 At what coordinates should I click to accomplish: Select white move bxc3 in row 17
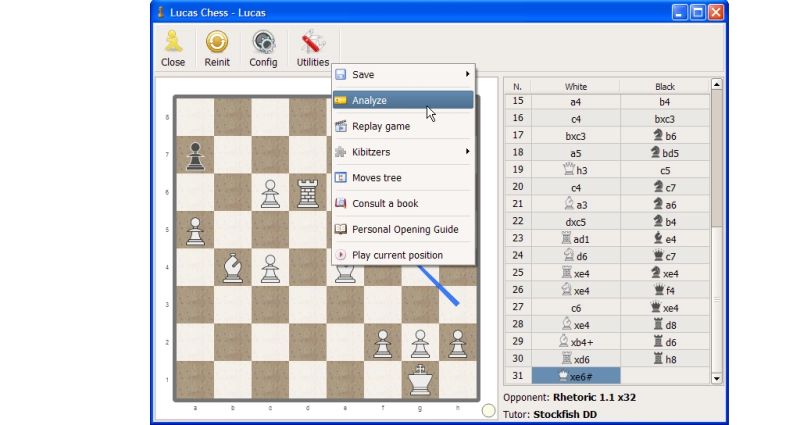(576, 136)
